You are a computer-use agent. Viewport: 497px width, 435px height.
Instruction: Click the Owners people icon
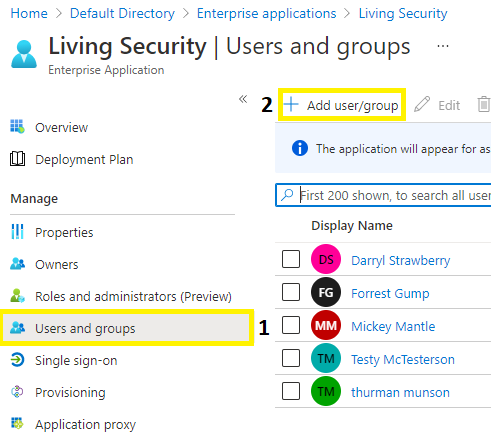pos(17,263)
